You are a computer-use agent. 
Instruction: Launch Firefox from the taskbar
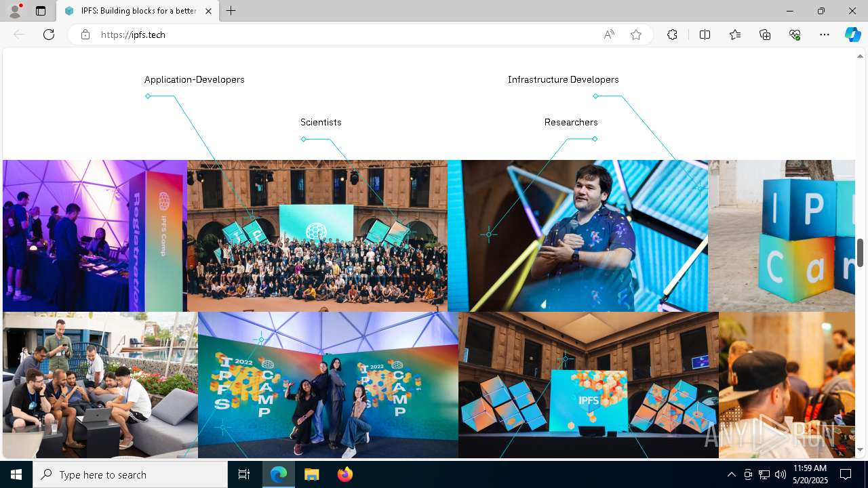click(344, 474)
